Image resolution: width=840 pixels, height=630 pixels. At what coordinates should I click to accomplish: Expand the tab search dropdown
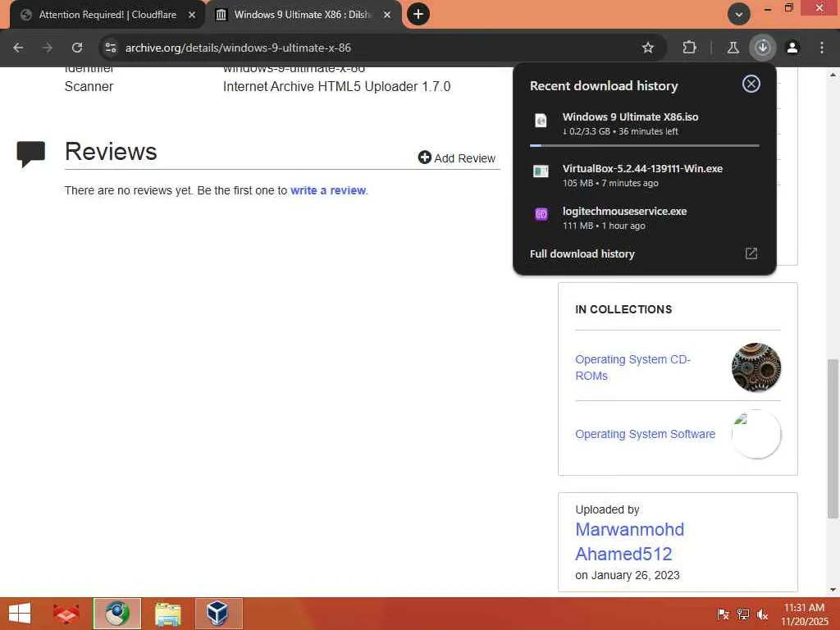(x=739, y=14)
